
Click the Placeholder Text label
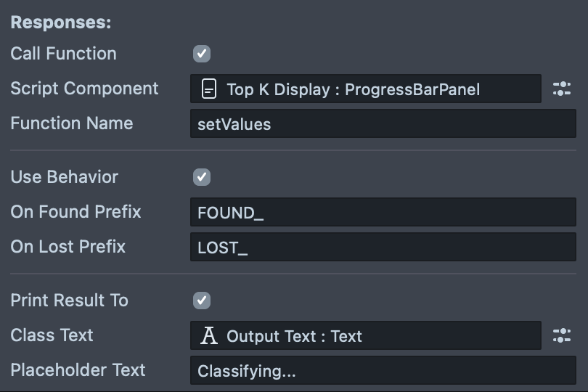[78, 370]
